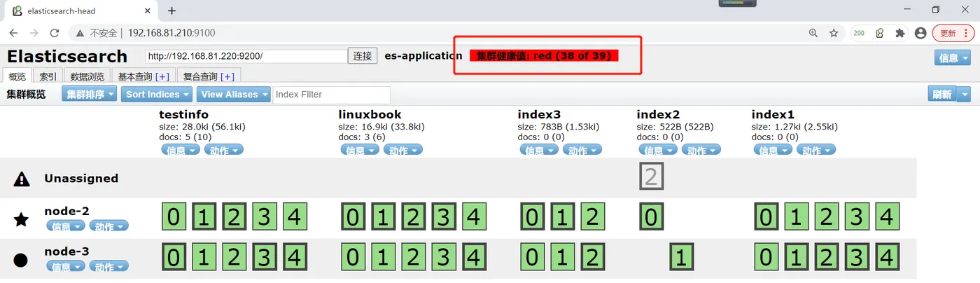Open the browser profile avatar
Screen dimensions: 980x283
click(x=920, y=33)
